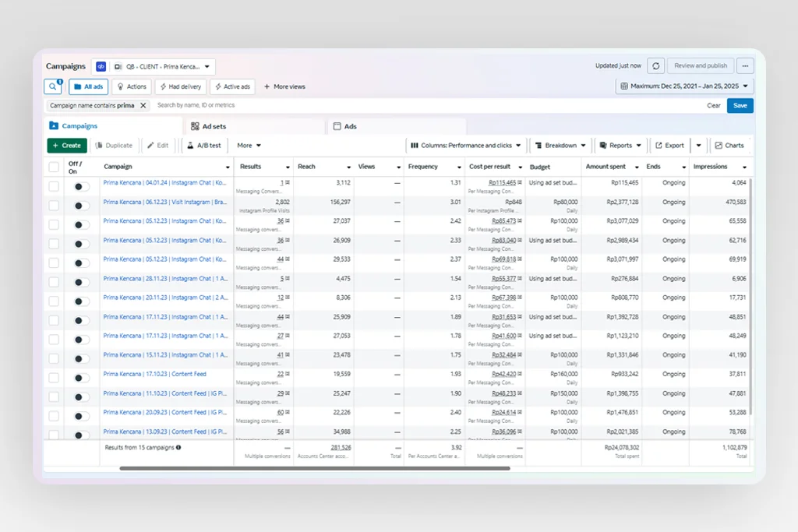
Task: Expand the Columns: Performance and clicks dropdown
Action: pyautogui.click(x=465, y=146)
